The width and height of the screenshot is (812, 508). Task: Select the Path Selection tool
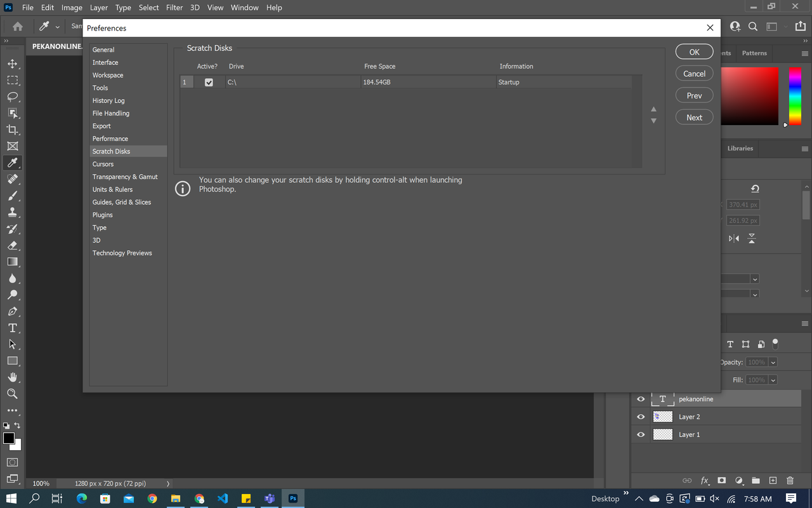(12, 344)
